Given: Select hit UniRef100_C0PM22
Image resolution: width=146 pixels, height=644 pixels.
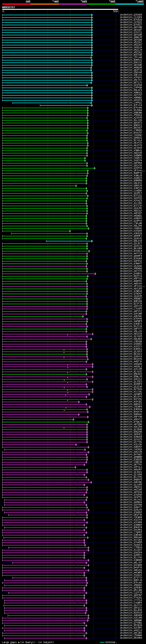Looking at the screenshot, I should [x=131, y=103].
